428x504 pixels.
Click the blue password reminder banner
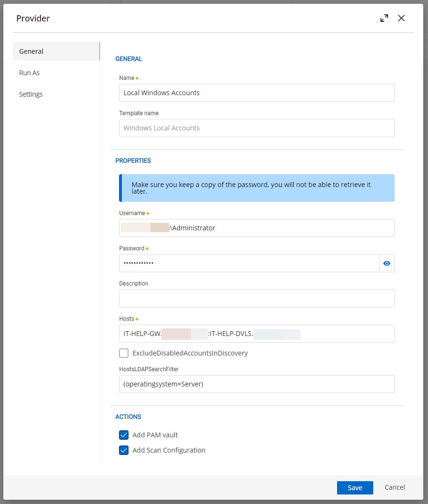click(x=257, y=188)
